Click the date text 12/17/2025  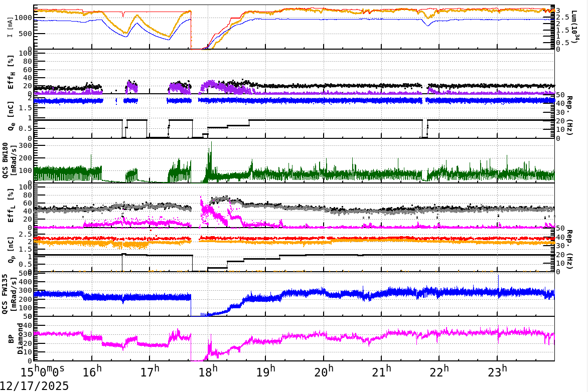34,385
